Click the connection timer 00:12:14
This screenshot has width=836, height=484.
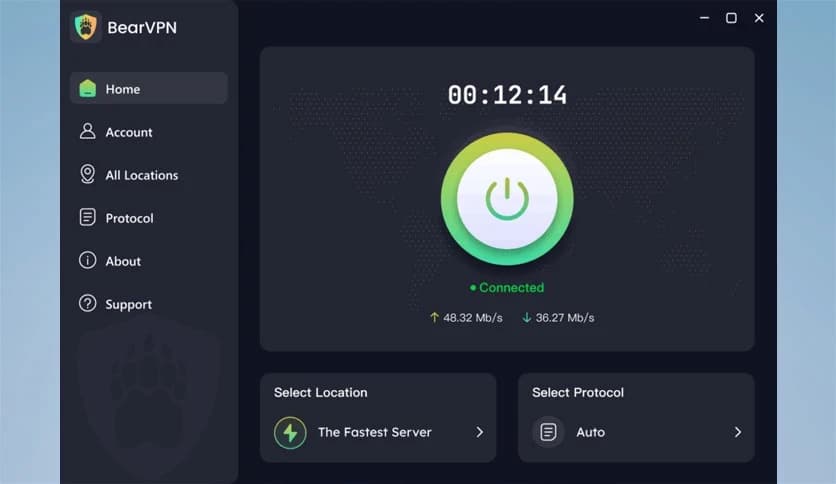(x=507, y=95)
